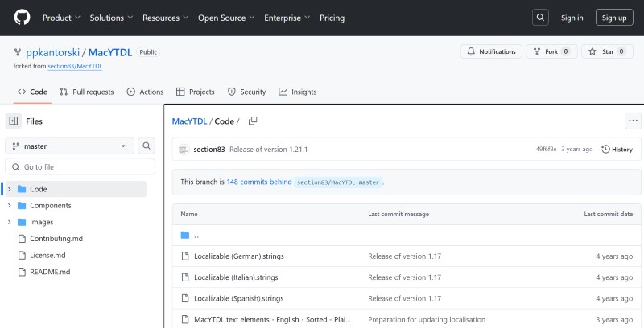Switch to the Insights tab
Screen dimensions: 644x328
click(x=297, y=92)
